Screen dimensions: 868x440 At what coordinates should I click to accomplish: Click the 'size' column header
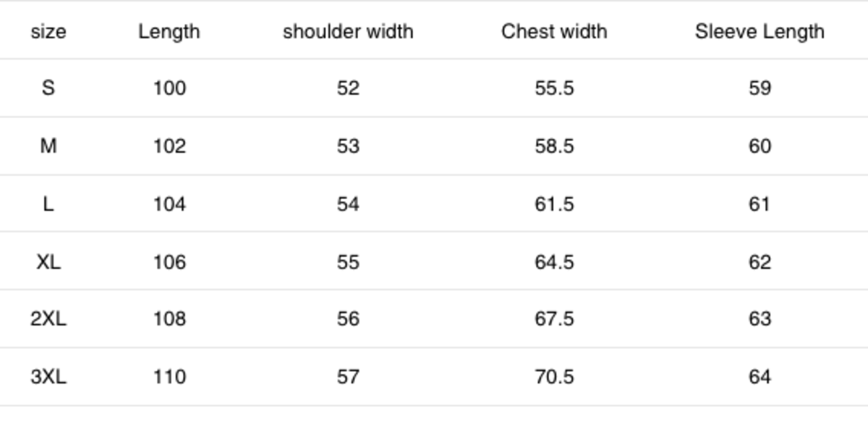pyautogui.click(x=48, y=32)
